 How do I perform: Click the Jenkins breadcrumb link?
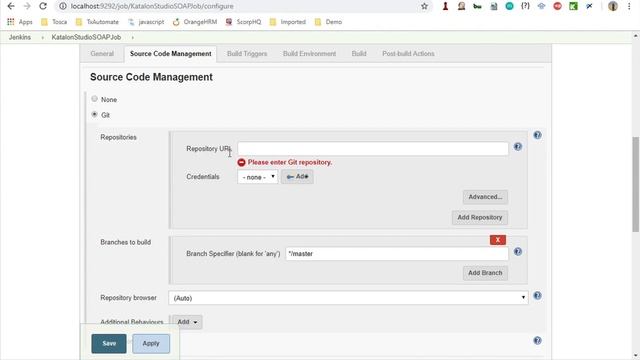point(20,37)
